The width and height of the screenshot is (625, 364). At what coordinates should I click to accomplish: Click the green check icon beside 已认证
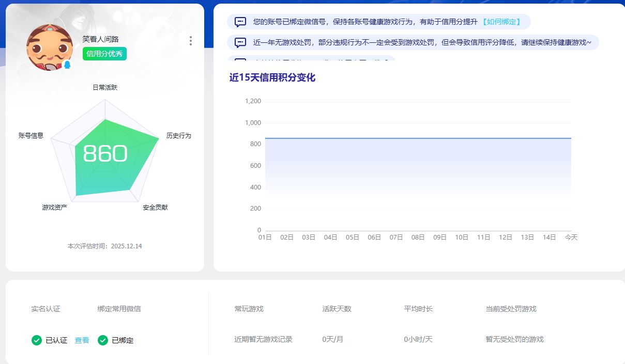pyautogui.click(x=36, y=340)
